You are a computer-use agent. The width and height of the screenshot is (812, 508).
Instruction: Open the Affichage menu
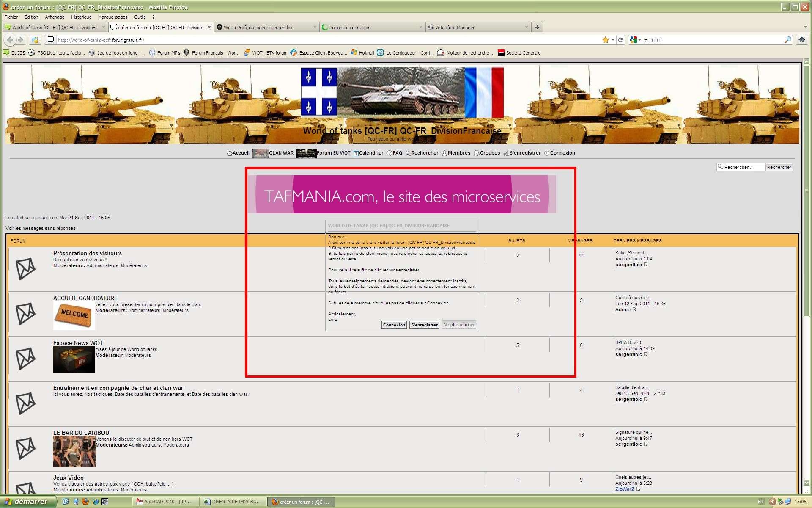(x=55, y=17)
